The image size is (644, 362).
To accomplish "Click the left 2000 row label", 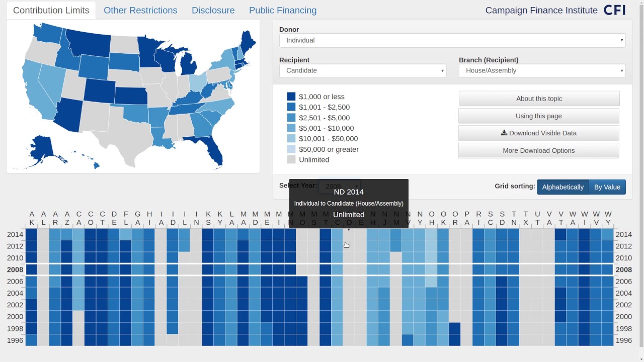I will 15,317.
